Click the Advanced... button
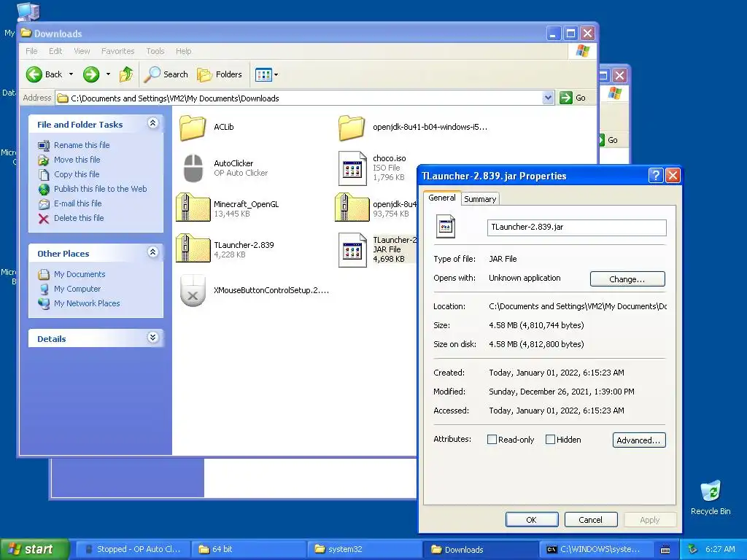 pos(638,440)
